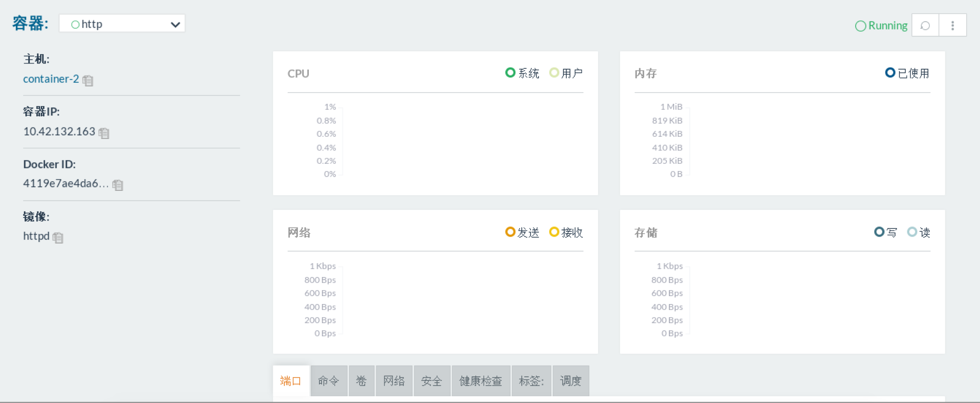Select the 端口 tab
The image size is (980, 403).
coord(291,381)
